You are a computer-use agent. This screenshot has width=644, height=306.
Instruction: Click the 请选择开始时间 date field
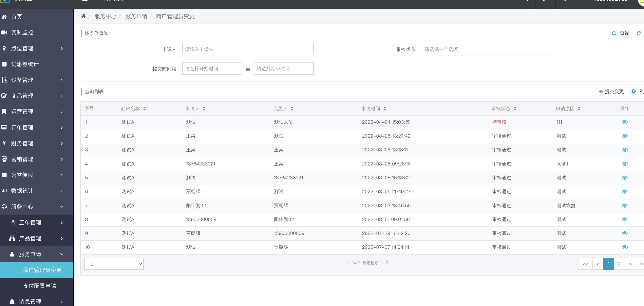coord(212,68)
